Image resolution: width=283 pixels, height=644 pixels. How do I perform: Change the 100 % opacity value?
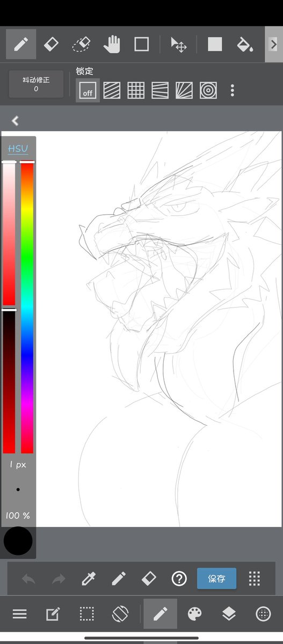click(18, 516)
